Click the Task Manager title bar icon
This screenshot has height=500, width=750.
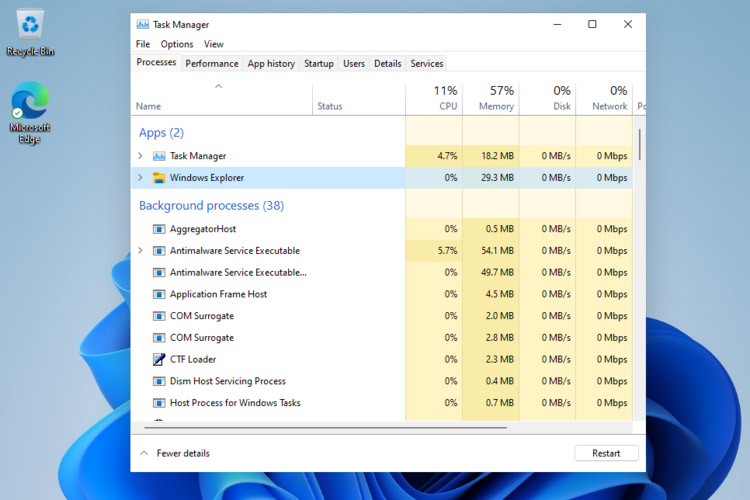coord(143,24)
